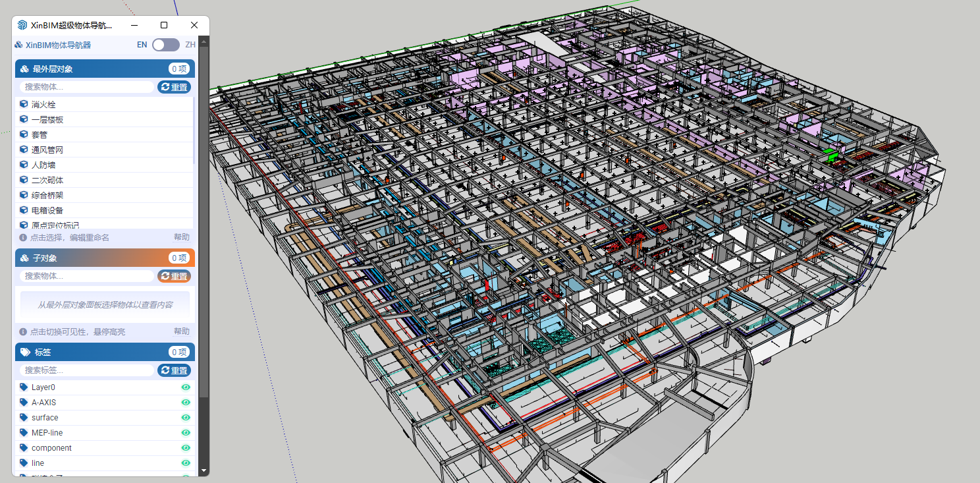Hide the A-AXIS tag with its eye icon
The height and width of the screenshot is (483, 980).
[186, 403]
